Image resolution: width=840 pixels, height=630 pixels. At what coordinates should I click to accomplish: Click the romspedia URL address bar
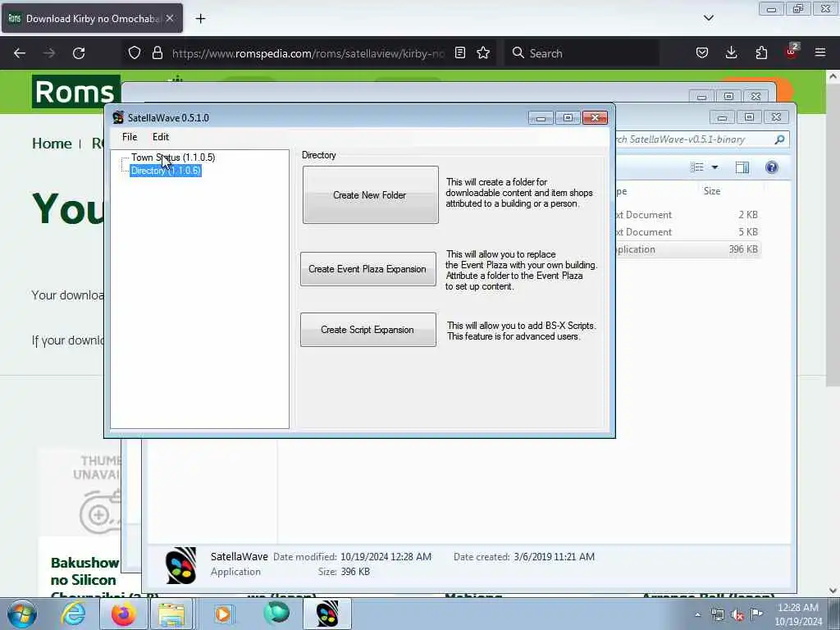click(x=308, y=53)
